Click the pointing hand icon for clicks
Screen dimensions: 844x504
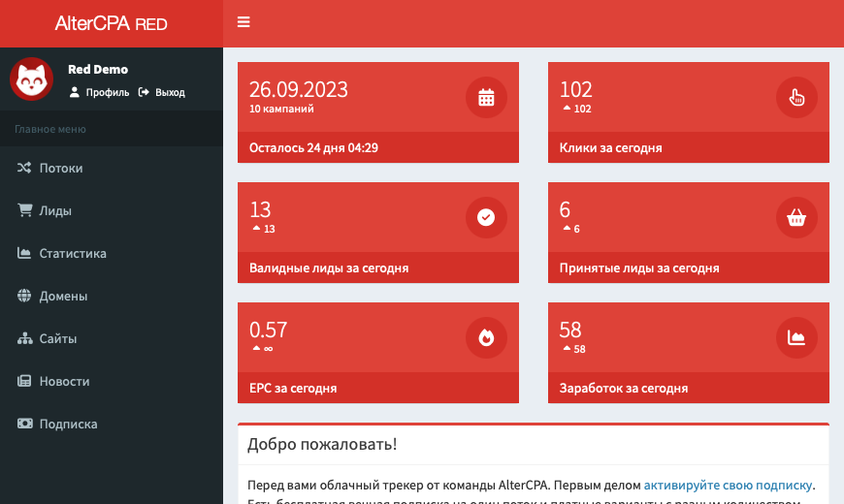(796, 97)
